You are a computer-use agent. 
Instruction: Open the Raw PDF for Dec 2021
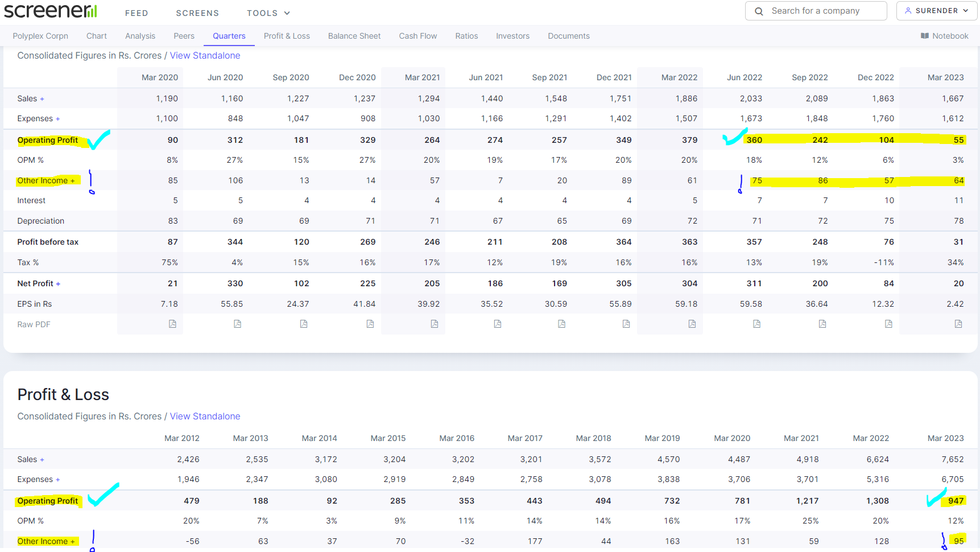pyautogui.click(x=626, y=324)
